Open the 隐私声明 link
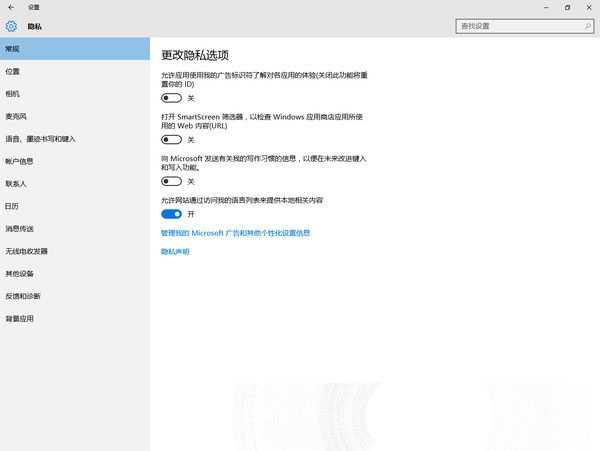Image resolution: width=600 pixels, height=451 pixels. [x=175, y=251]
